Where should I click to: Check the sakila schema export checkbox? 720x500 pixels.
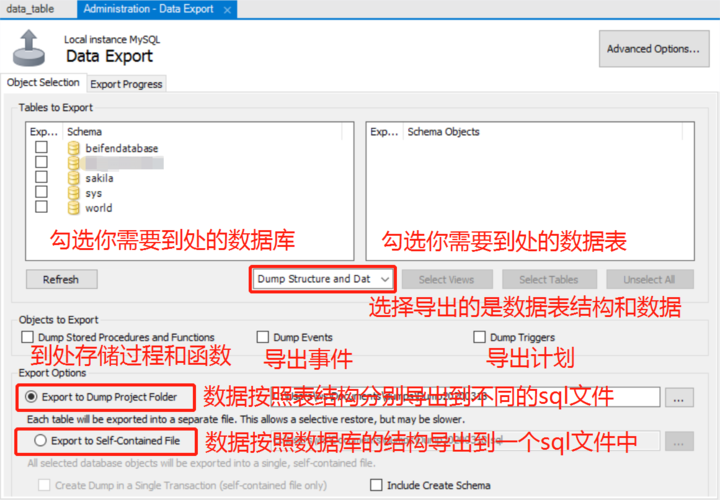point(41,177)
